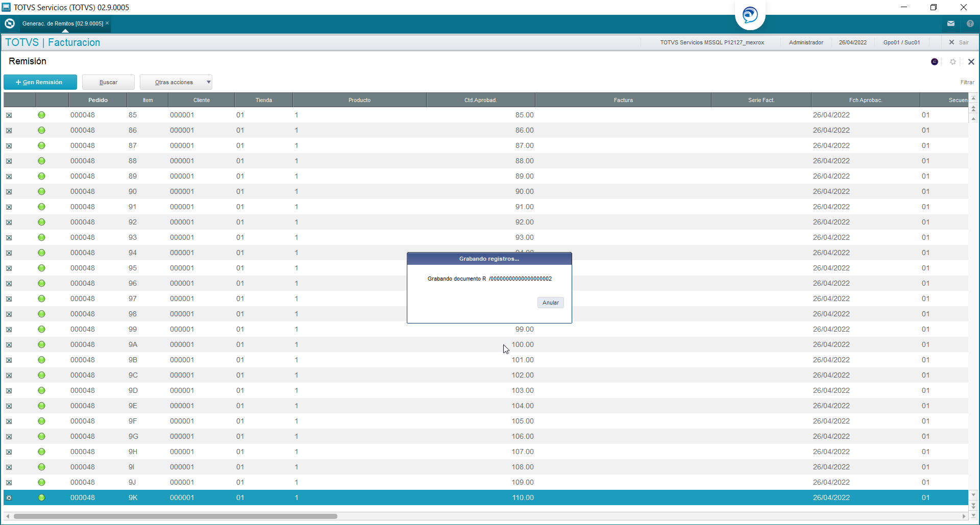Close the Generac. de Remitos tab
Image resolution: width=980 pixels, height=525 pixels.
[107, 23]
